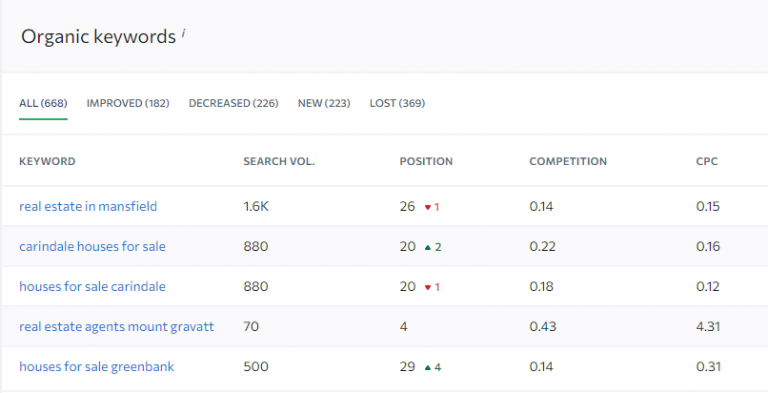This screenshot has width=768, height=393.
Task: Select CPC value 0.16
Action: coord(708,246)
